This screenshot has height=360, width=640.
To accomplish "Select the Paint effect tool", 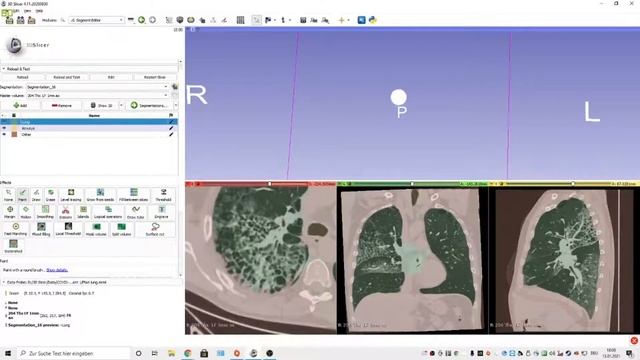I will click(22, 195).
